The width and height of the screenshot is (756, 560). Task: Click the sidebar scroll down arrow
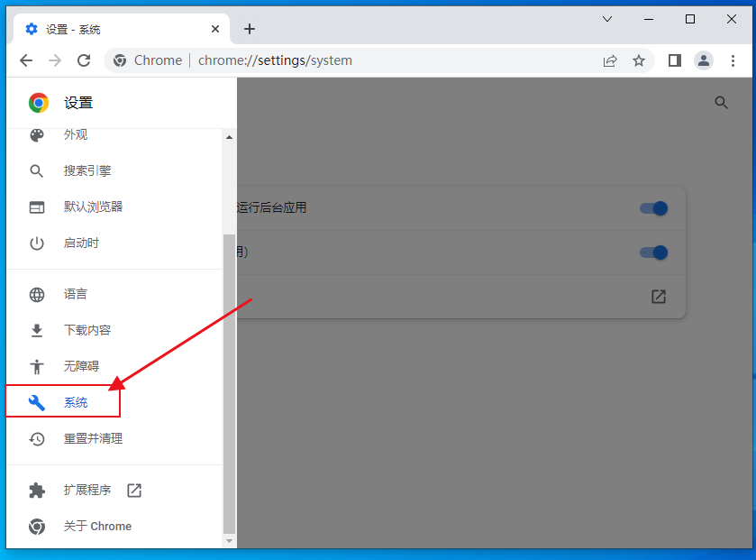click(x=230, y=541)
